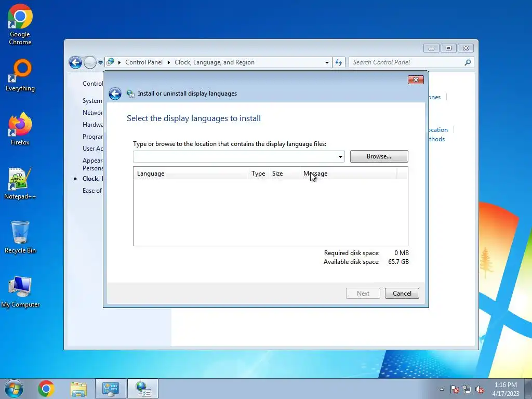The image size is (532, 399).
Task: Click the Browse... button
Action: (x=379, y=156)
